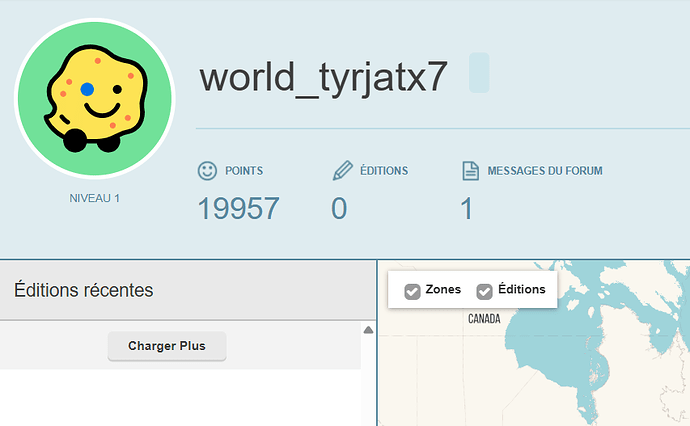
Task: Load more edits with Charger Plus
Action: [167, 346]
